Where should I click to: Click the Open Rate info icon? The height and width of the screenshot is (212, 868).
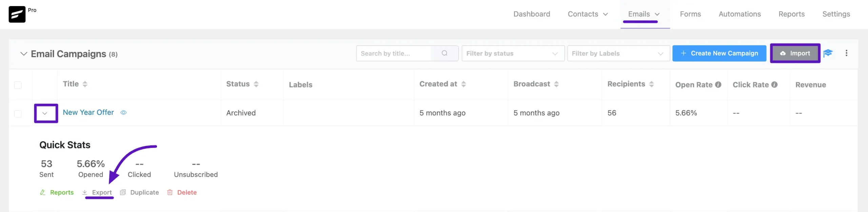tap(718, 85)
